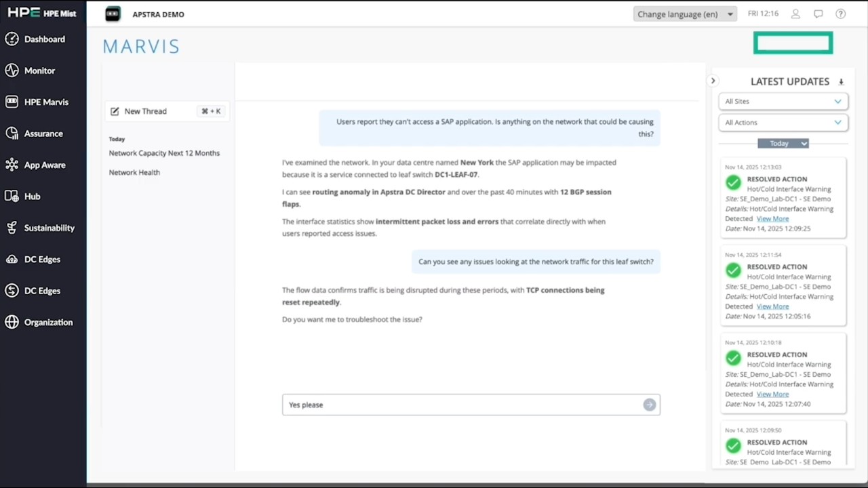
Task: Focus the chat input containing Yes please
Action: pos(471,405)
